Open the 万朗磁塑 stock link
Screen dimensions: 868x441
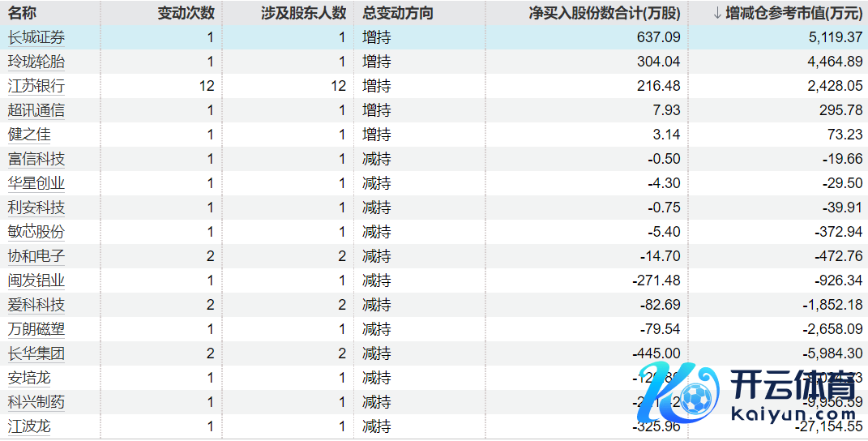pyautogui.click(x=36, y=329)
